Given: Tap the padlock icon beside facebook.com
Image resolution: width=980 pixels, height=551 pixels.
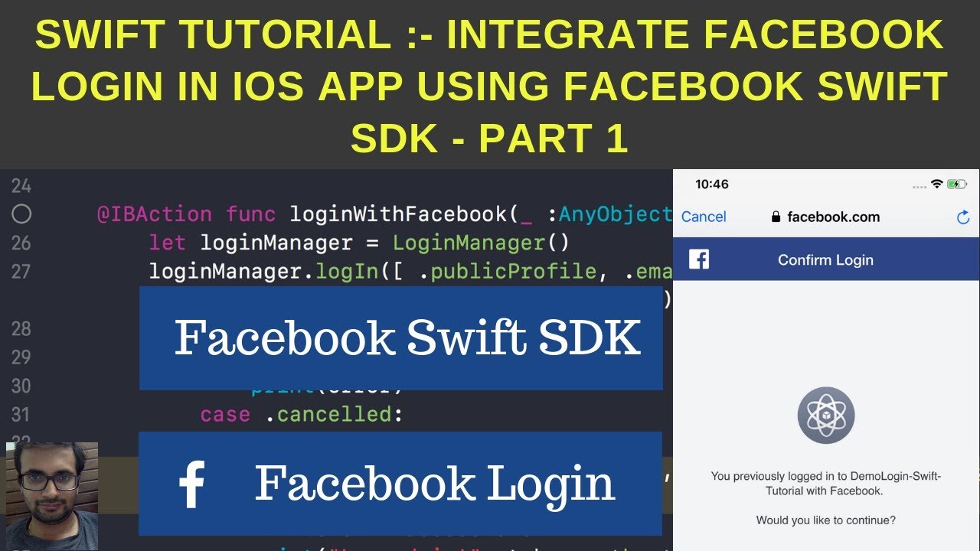Looking at the screenshot, I should pos(776,217).
